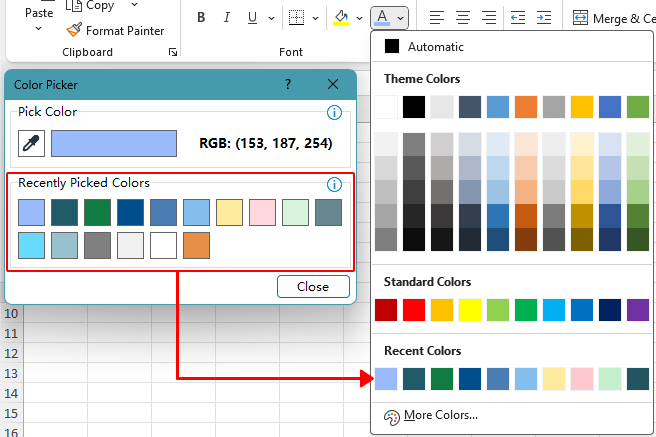Collapse Font Color dropdown arrow
Image resolution: width=656 pixels, height=437 pixels.
click(400, 18)
